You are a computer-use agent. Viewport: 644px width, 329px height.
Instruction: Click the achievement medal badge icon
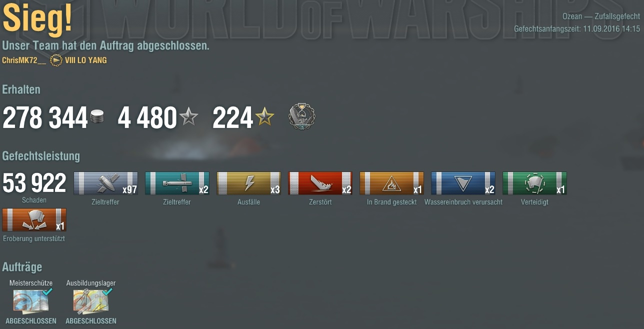pyautogui.click(x=302, y=117)
